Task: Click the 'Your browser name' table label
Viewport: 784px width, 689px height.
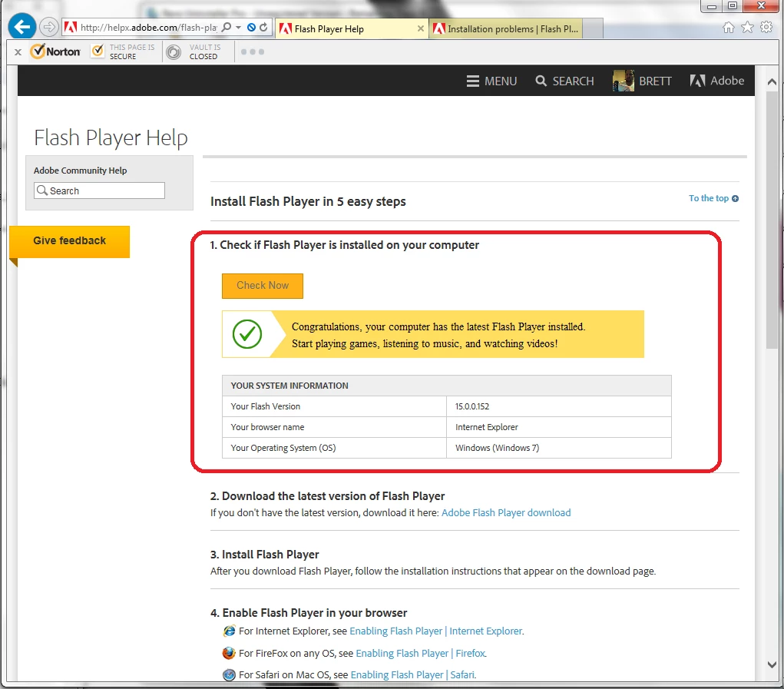Action: [267, 427]
